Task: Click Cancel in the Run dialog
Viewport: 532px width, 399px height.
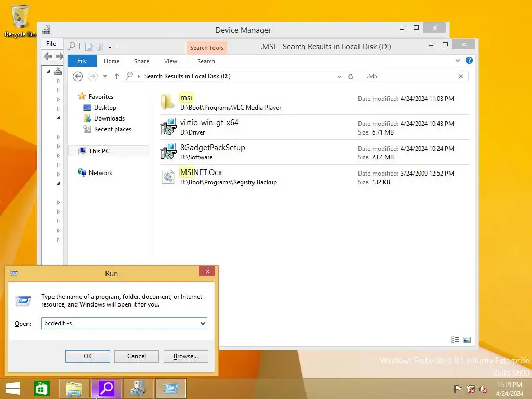Action: click(137, 356)
